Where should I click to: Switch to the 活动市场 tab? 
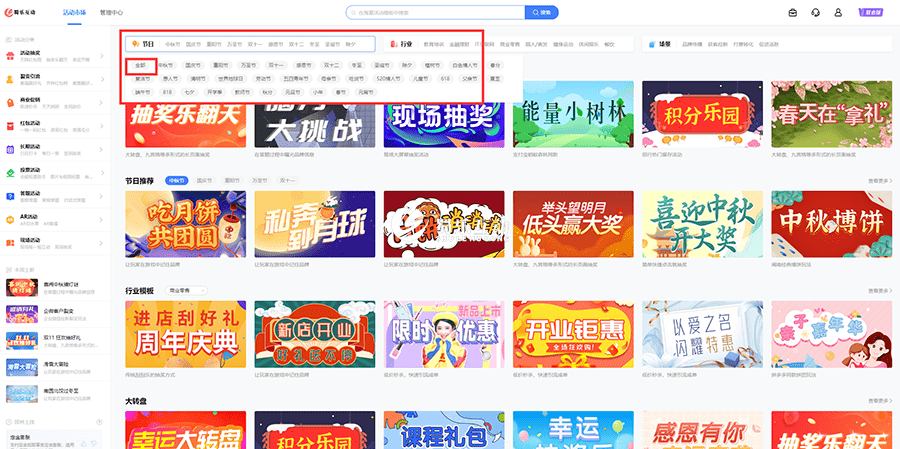(74, 12)
